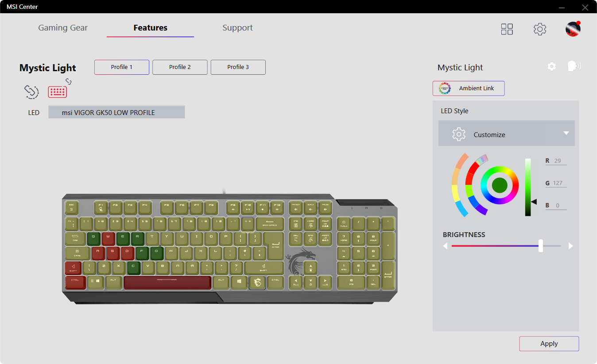Decrease brightness with the left arrow
Image resolution: width=597 pixels, height=364 pixels.
click(x=445, y=246)
